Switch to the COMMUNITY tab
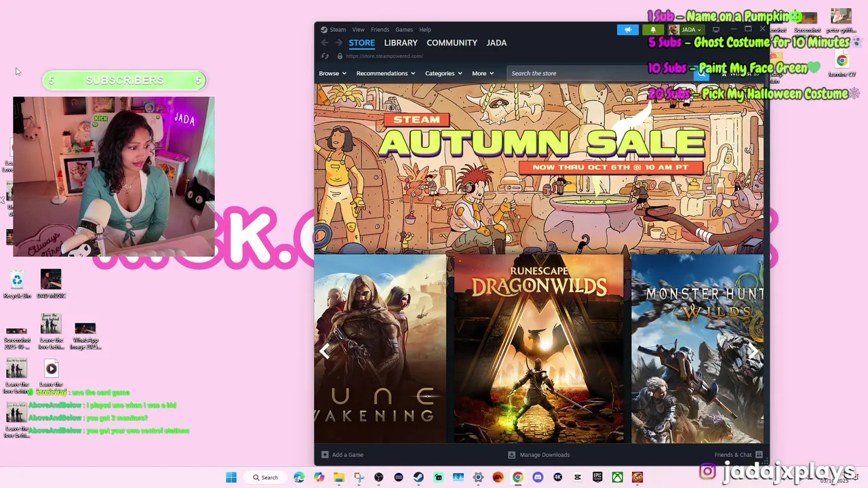The height and width of the screenshot is (488, 868). 452,43
